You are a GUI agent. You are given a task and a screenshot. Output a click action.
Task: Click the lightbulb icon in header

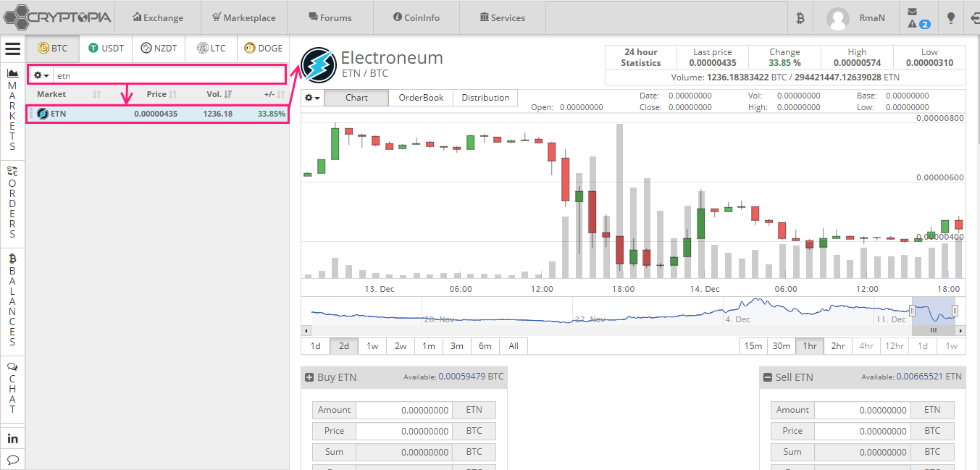pos(952,18)
